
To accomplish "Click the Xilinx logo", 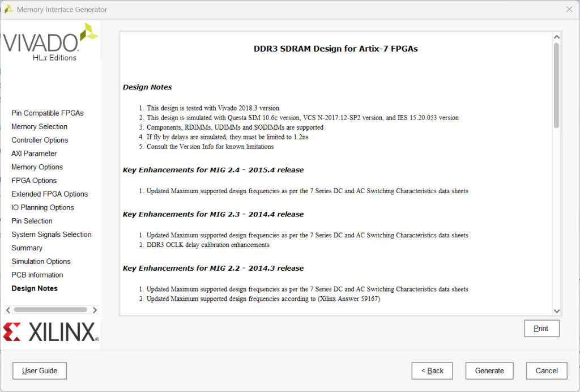I will [51, 332].
